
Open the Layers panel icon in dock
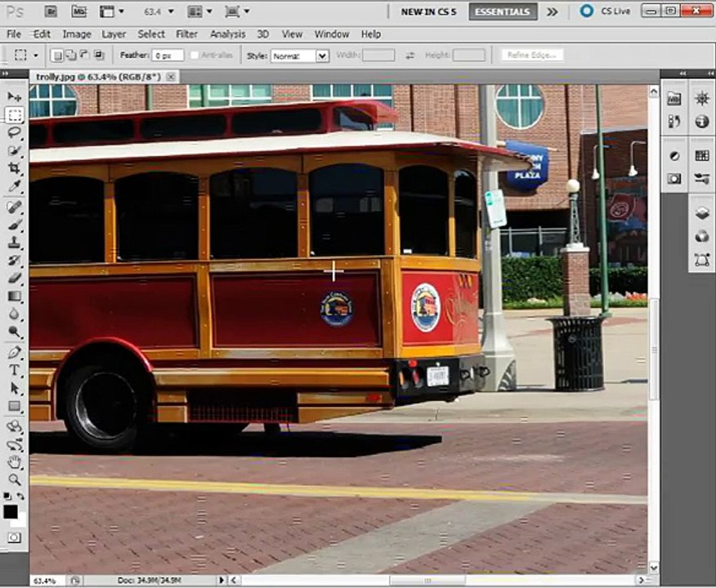click(x=702, y=213)
